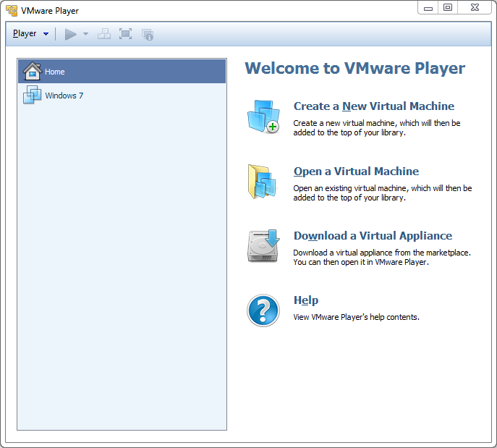Click the Home house icon
The image size is (497, 448).
pos(33,72)
